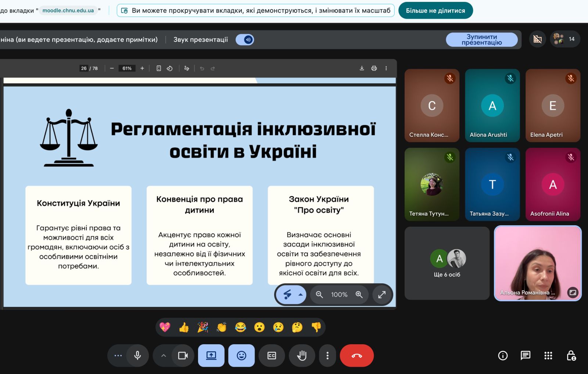The width and height of the screenshot is (588, 374).
Task: Toggle the presentation audio switch
Action: (245, 40)
